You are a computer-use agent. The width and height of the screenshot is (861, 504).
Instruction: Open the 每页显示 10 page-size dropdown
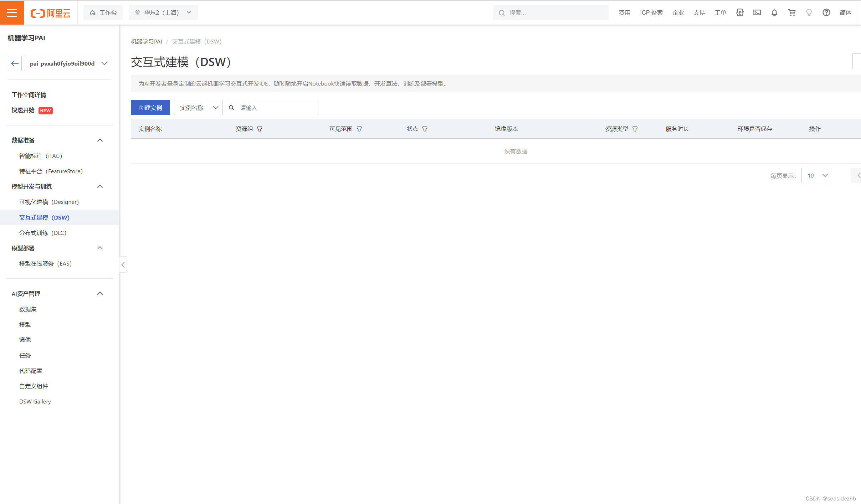pos(816,175)
